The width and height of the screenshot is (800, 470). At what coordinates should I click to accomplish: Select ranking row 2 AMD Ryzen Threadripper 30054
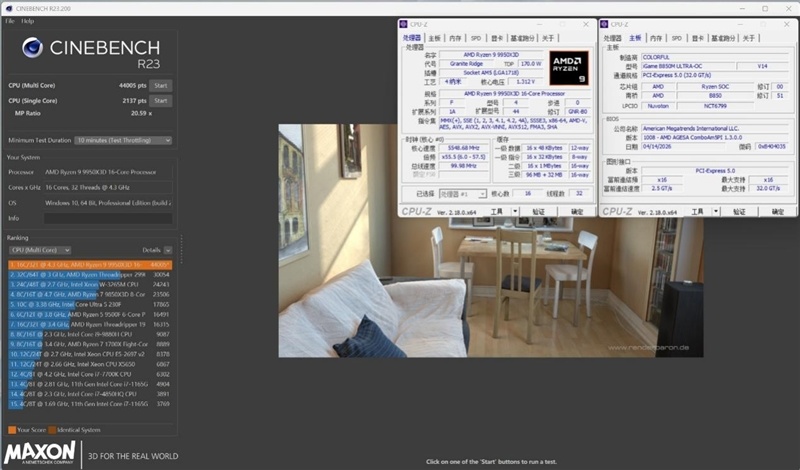click(x=90, y=275)
